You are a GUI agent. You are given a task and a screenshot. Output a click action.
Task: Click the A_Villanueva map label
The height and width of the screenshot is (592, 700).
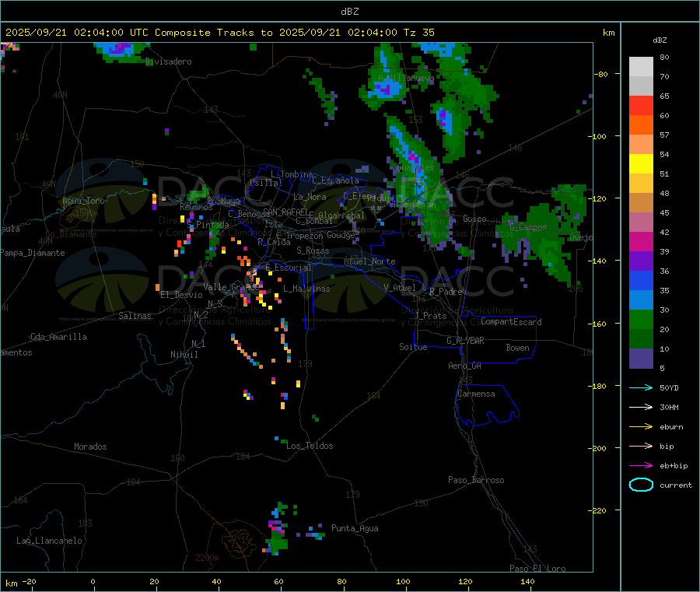[x=406, y=78]
